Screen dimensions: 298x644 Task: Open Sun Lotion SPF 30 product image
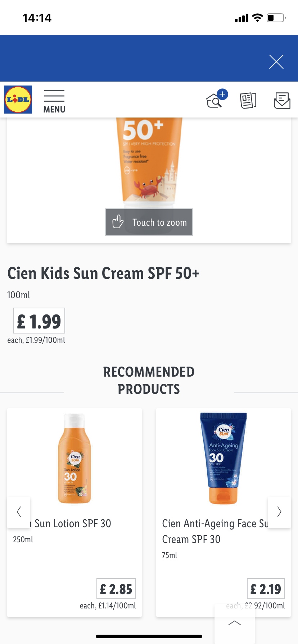click(74, 459)
